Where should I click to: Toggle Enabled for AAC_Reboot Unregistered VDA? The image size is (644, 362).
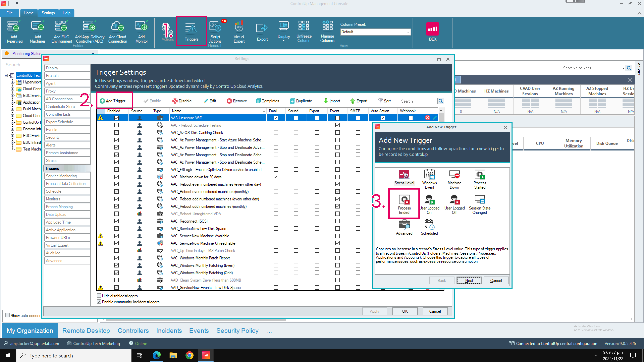coord(117,214)
